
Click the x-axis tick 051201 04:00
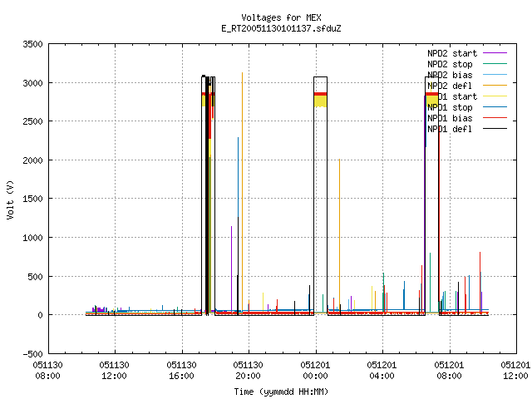pos(382,371)
